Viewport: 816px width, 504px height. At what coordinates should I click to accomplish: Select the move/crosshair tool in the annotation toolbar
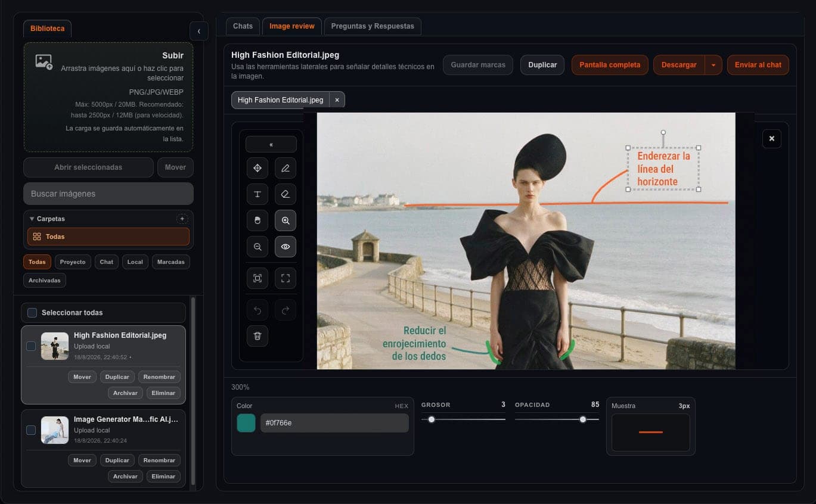[257, 168]
